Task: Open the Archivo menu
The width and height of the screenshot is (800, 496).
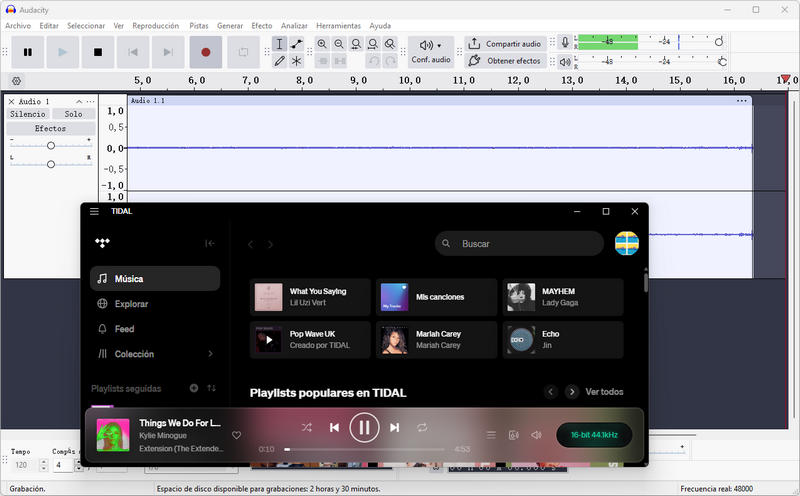Action: point(18,26)
